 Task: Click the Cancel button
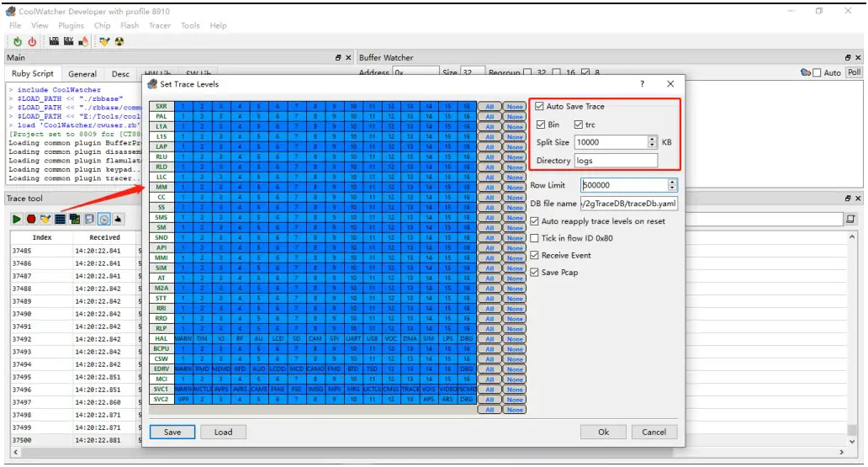(654, 433)
